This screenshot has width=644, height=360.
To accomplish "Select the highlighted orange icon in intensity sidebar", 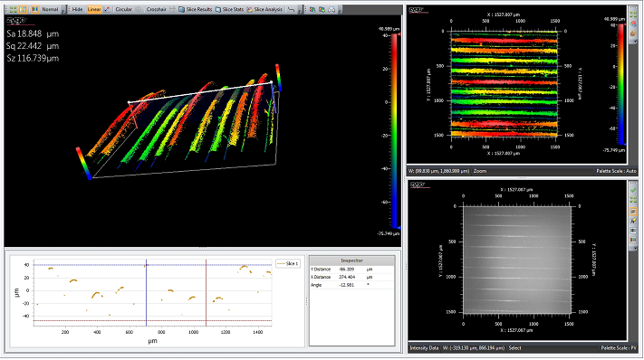I will (633, 212).
